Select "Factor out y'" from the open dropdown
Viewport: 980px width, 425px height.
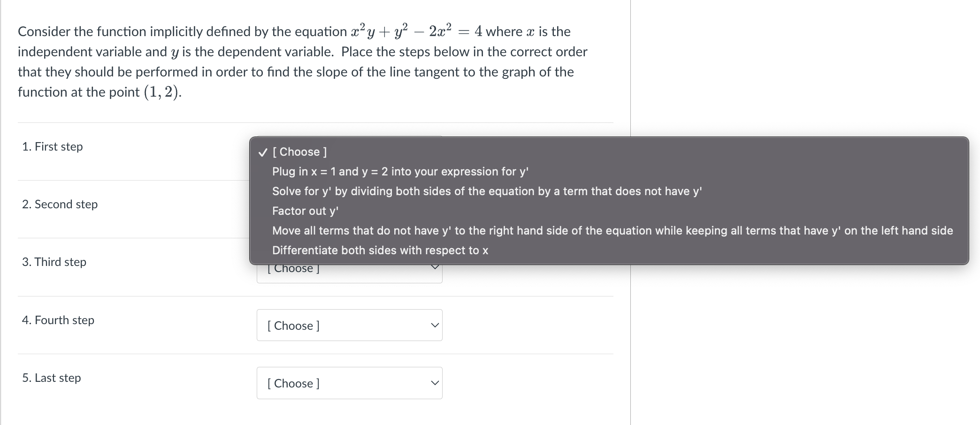[305, 211]
